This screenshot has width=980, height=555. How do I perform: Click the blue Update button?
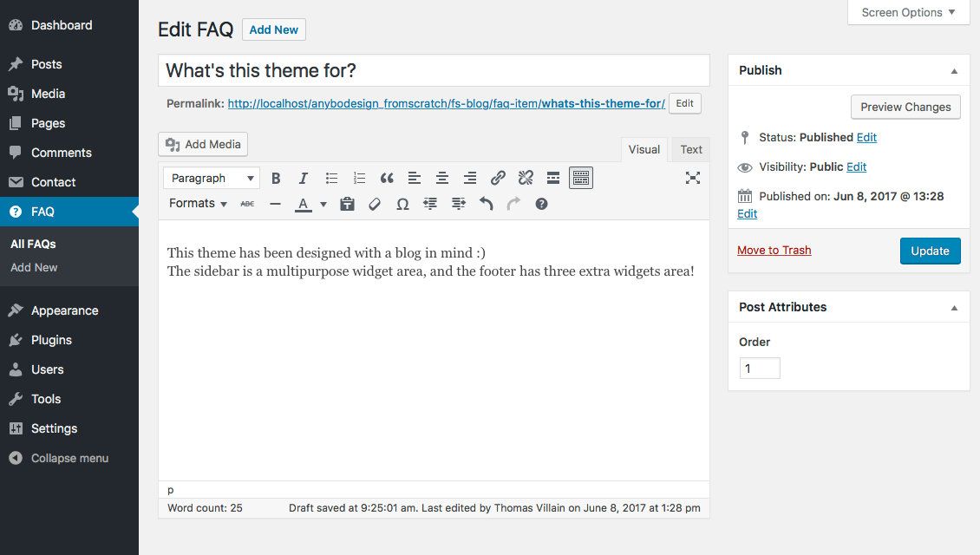(x=930, y=251)
